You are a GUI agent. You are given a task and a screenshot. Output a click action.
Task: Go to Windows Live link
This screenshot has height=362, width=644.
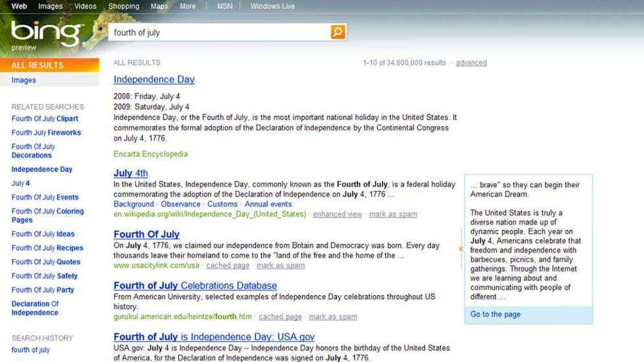point(272,6)
